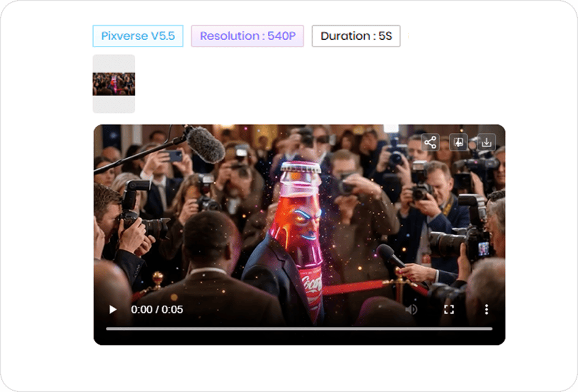This screenshot has height=392, width=578.
Task: Click the play triangle icon
Action: tap(112, 310)
